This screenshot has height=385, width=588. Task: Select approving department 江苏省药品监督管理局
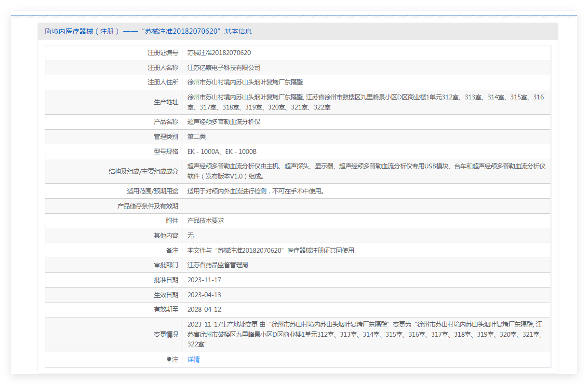coord(218,265)
